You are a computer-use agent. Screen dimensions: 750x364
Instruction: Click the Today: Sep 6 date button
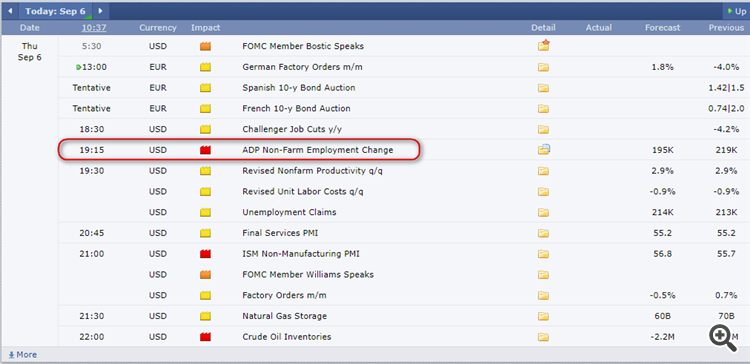click(55, 11)
